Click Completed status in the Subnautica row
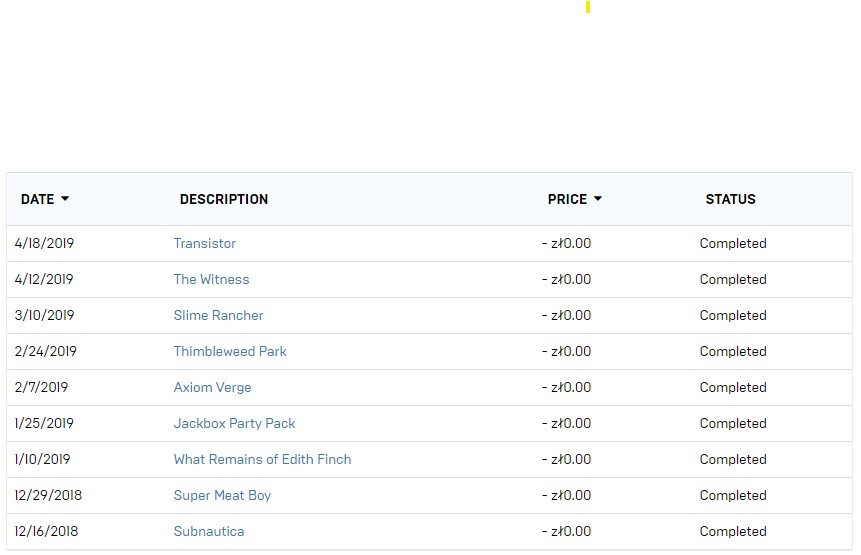 [733, 531]
